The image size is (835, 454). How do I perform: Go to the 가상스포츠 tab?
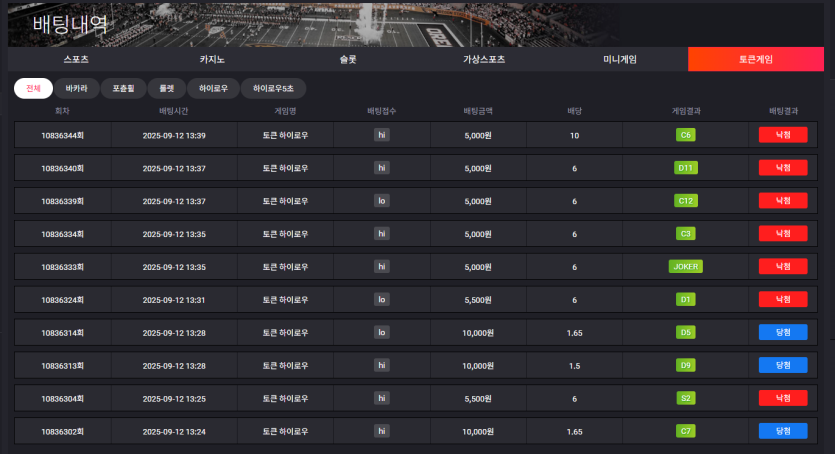(x=484, y=59)
